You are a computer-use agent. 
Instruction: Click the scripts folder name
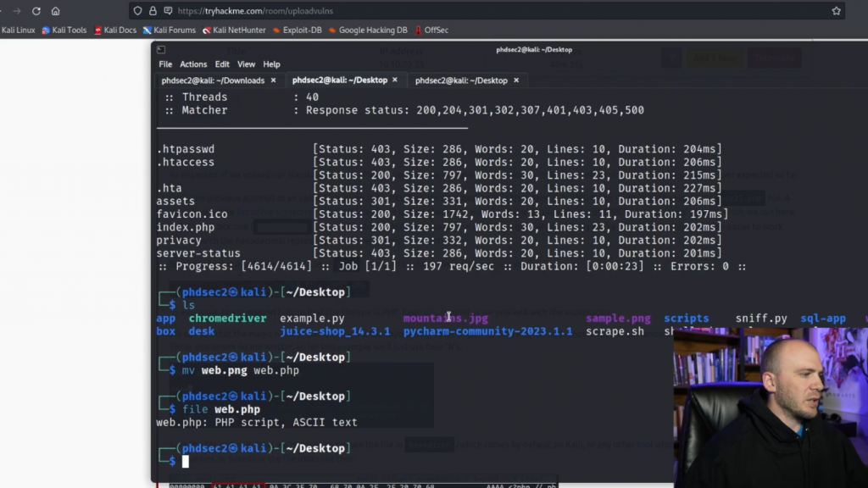(687, 319)
